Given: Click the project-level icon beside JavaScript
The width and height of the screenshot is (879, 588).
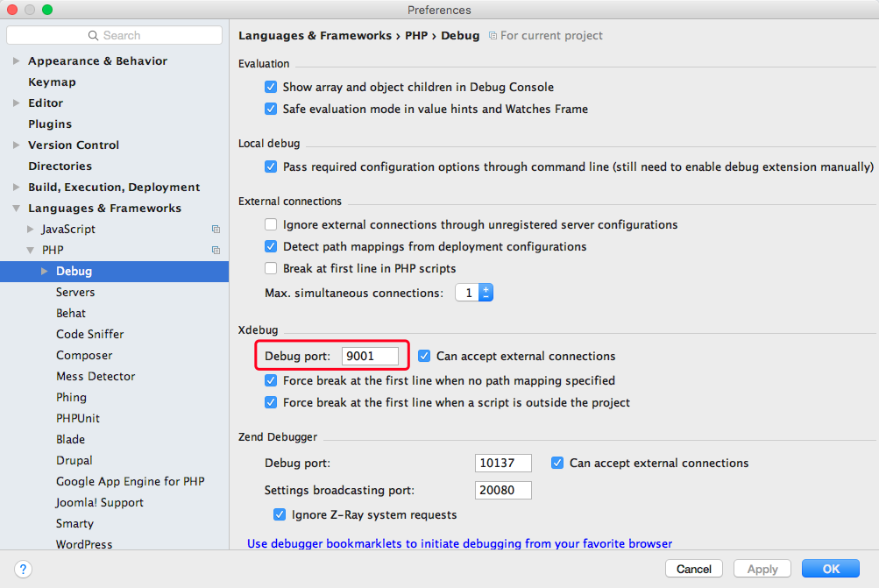Looking at the screenshot, I should 216,230.
